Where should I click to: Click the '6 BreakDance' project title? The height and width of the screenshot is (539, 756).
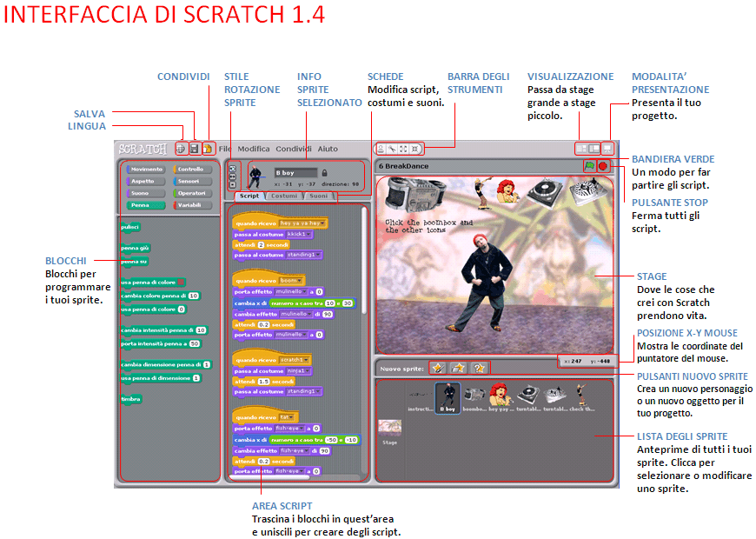(x=403, y=166)
